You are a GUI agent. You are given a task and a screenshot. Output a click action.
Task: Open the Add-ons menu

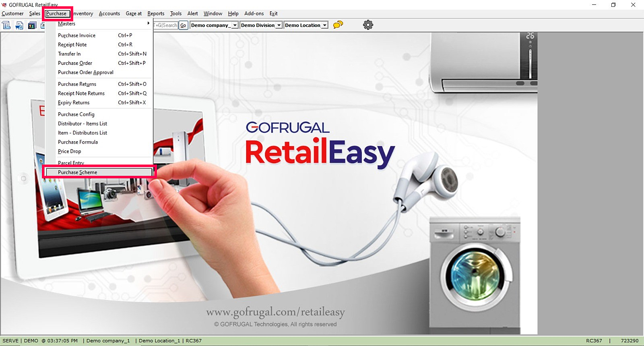(x=254, y=14)
